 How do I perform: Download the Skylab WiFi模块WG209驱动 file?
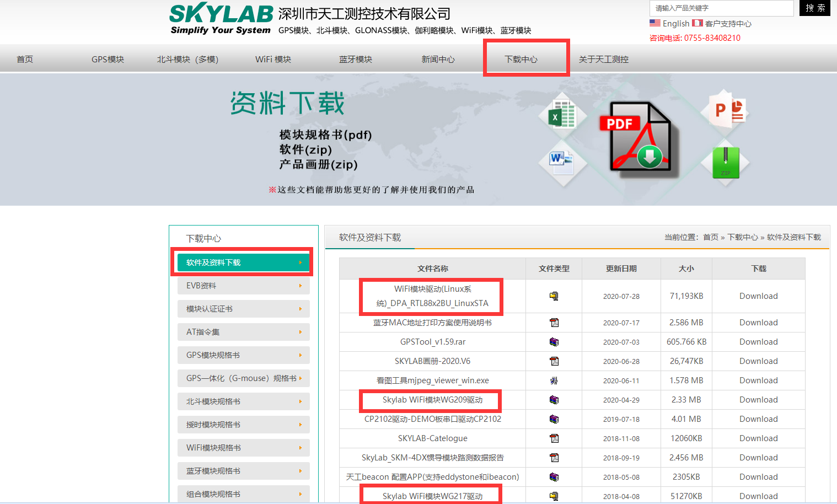[758, 399]
